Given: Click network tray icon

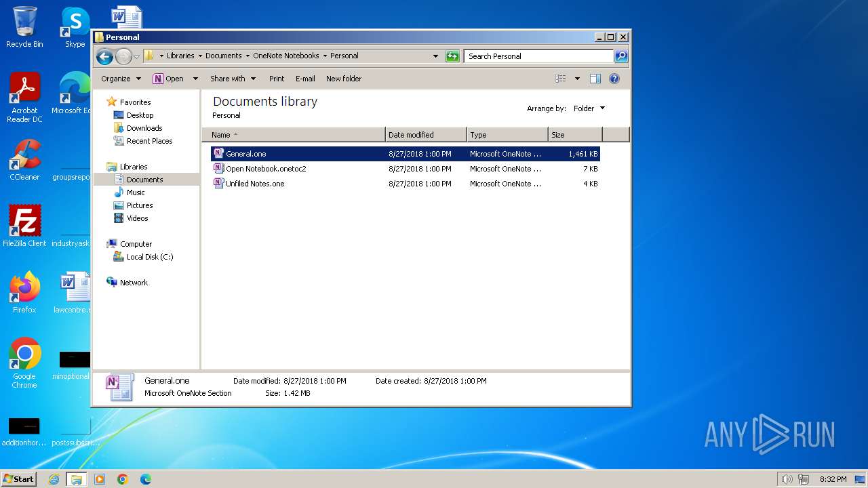Looking at the screenshot, I should (804, 479).
